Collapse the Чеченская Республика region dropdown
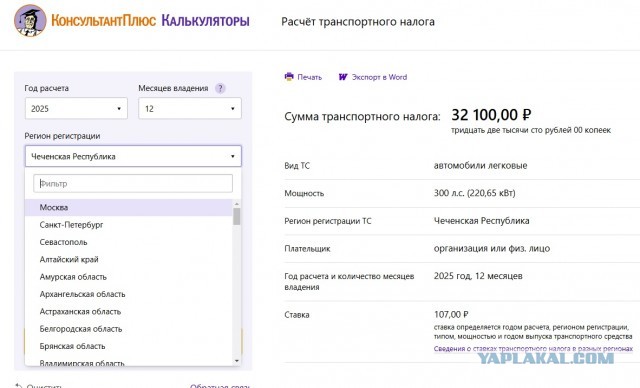The image size is (640, 388). [x=133, y=156]
